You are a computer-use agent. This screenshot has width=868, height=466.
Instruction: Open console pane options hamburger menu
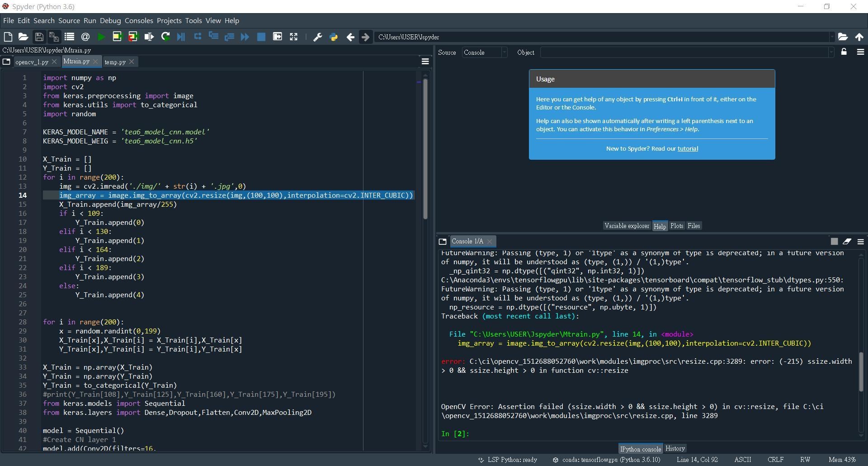pos(860,242)
